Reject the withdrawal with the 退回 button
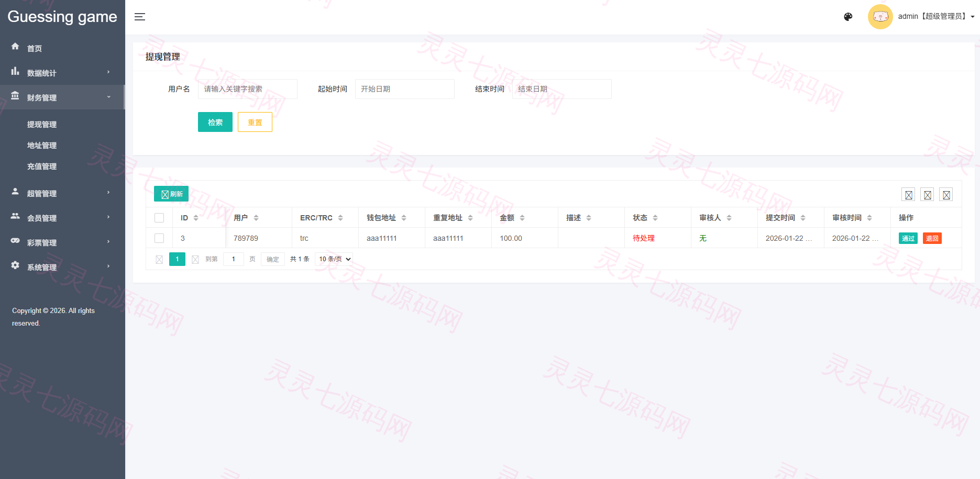The image size is (980, 479). (932, 238)
